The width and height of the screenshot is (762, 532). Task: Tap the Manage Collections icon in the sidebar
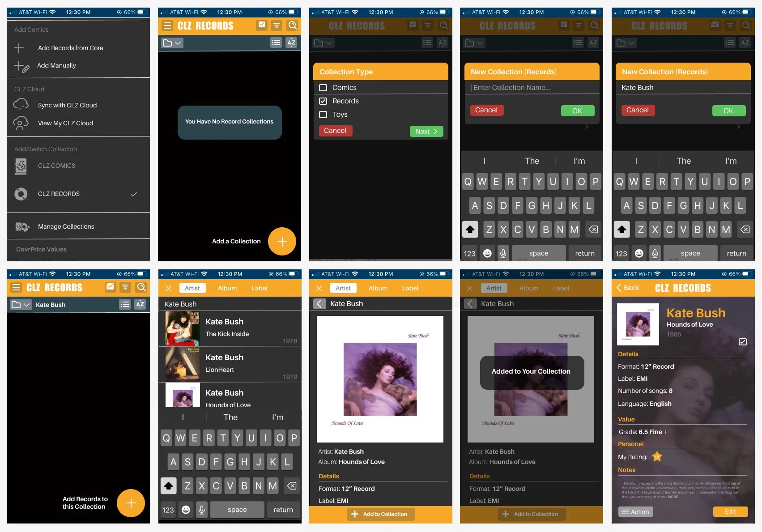[x=22, y=227]
